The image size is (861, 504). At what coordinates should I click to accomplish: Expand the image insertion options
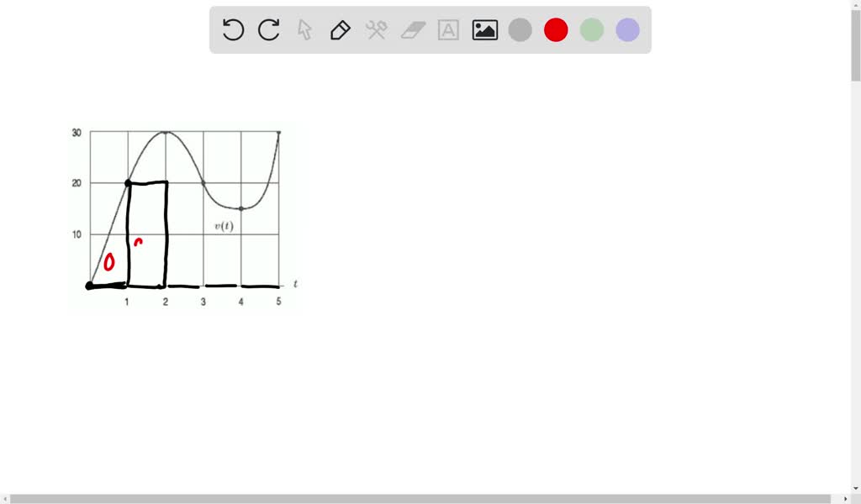[x=484, y=29]
